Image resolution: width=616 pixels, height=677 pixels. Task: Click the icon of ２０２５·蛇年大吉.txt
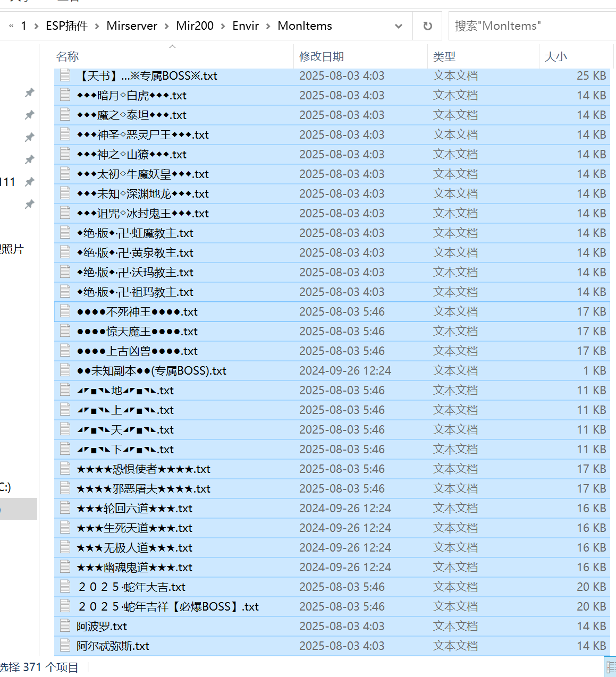65,586
